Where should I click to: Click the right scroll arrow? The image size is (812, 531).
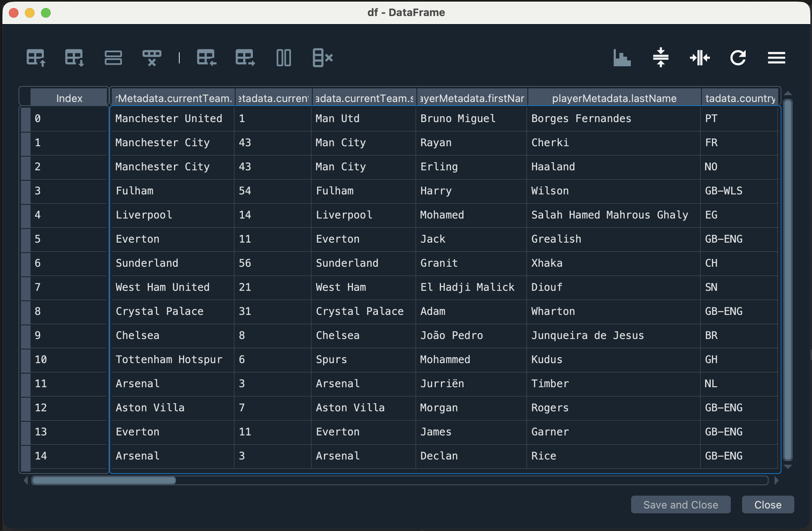[x=776, y=480]
